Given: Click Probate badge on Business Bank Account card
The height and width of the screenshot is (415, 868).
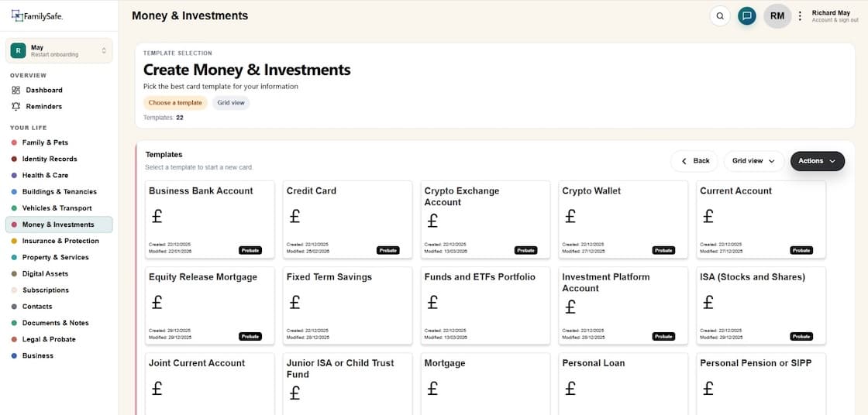Looking at the screenshot, I should (x=250, y=250).
